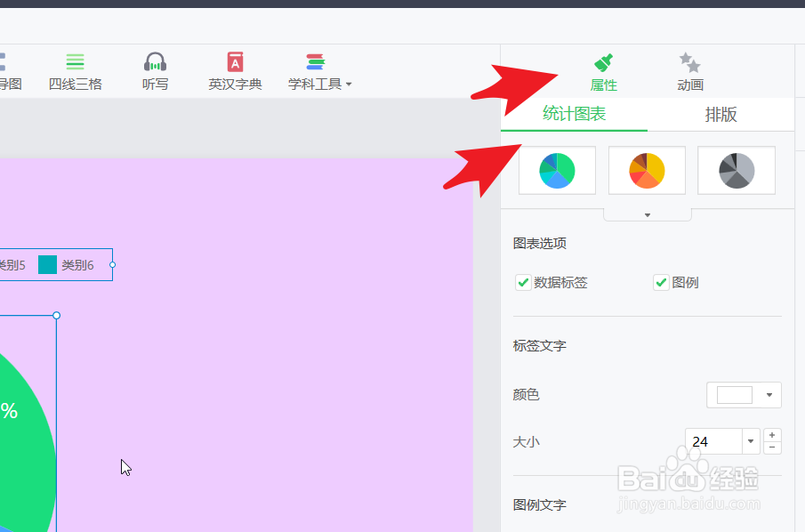The image size is (805, 532).
Task: Switch to the 动画 panel
Action: 690,72
